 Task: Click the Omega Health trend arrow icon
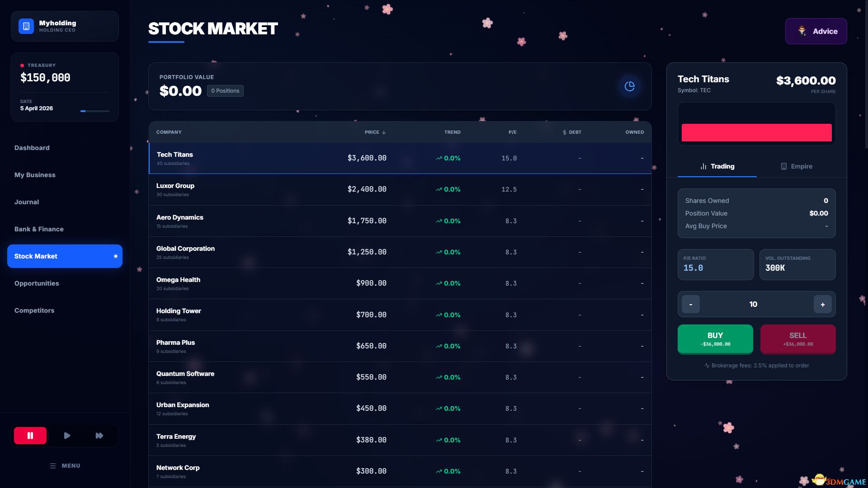[439, 283]
